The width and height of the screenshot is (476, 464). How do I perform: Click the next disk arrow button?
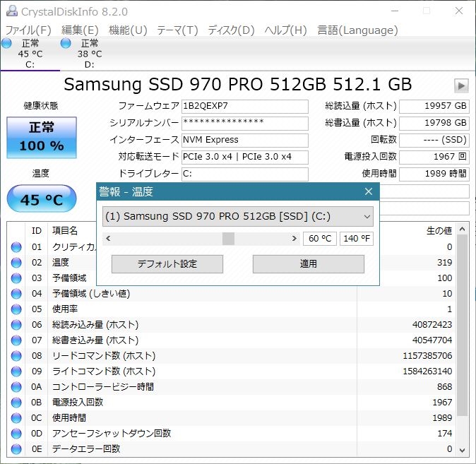[461, 85]
